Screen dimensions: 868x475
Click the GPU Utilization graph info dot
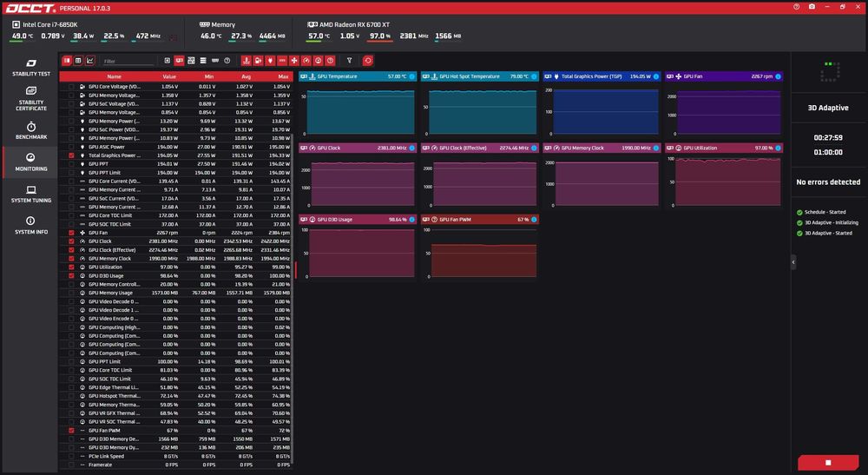tap(779, 148)
